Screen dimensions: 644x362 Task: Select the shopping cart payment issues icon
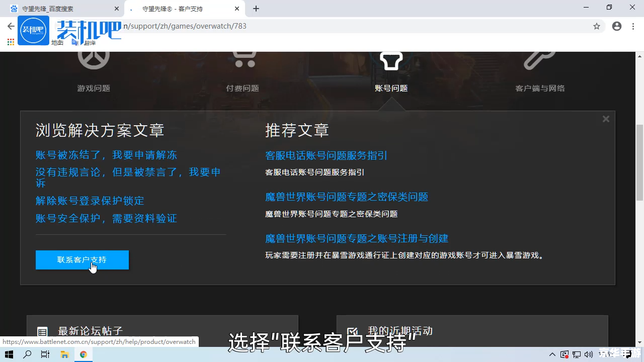pyautogui.click(x=245, y=59)
